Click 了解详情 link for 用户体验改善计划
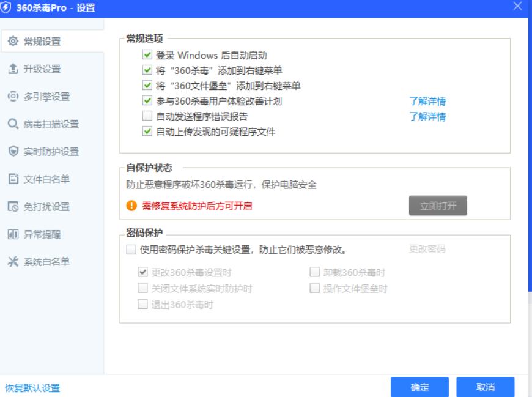 427,101
